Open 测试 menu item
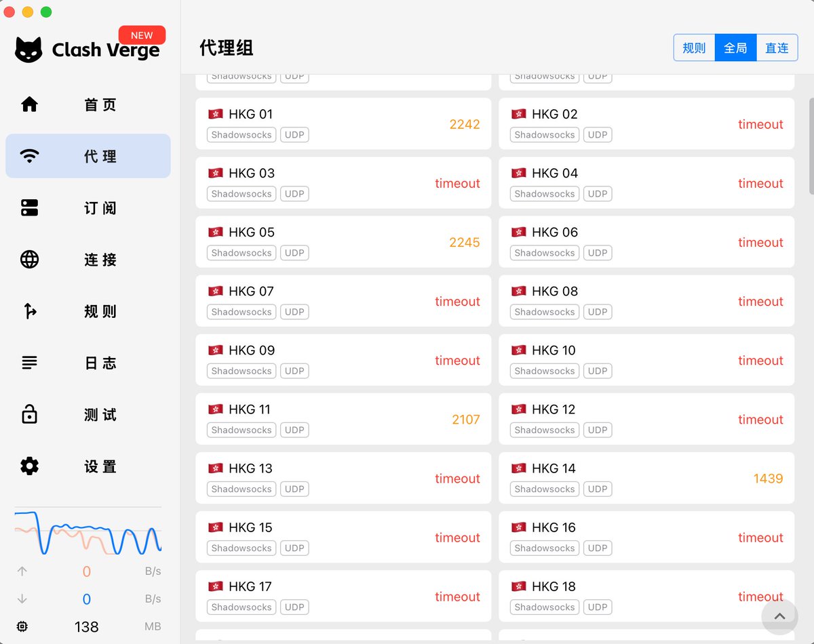The width and height of the screenshot is (814, 644). click(x=88, y=414)
